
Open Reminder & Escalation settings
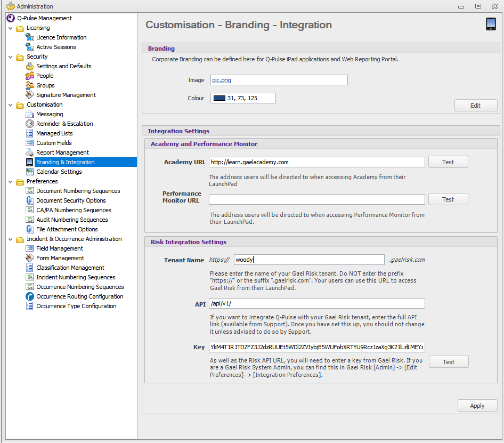click(x=64, y=124)
